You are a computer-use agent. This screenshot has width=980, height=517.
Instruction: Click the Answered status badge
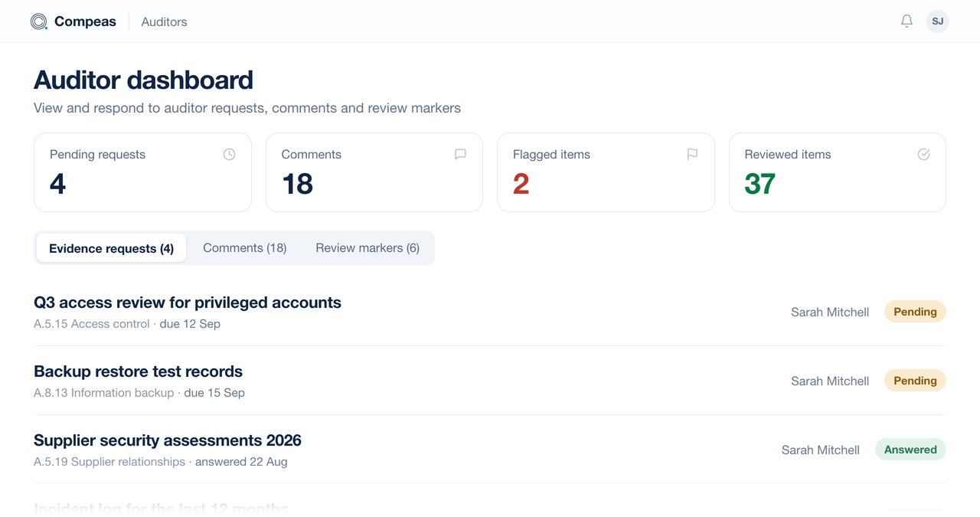pos(910,450)
